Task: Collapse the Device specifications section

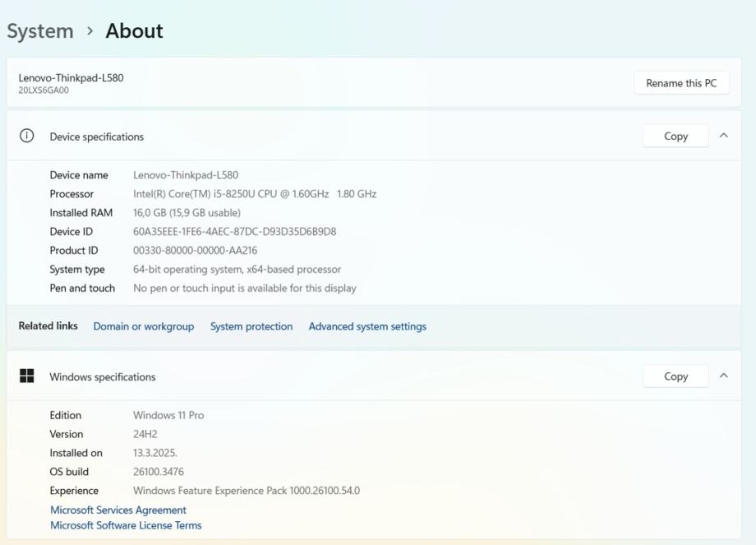Action: coord(723,136)
